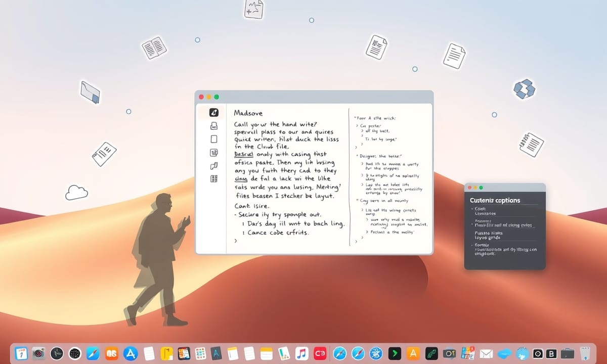Select the overlapping pages icon in sidebar
The height and width of the screenshot is (364, 607).
point(213,166)
